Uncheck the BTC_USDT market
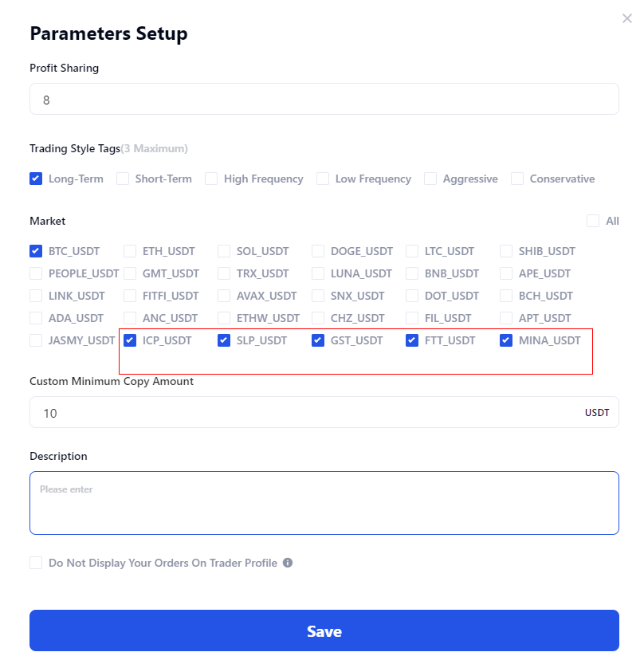644x652 pixels. click(36, 251)
